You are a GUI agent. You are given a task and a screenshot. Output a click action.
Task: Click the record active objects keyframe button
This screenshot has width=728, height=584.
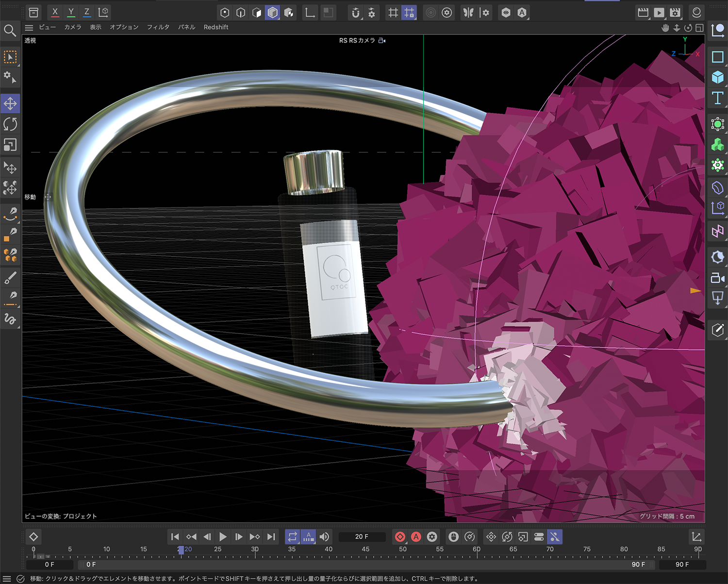click(x=400, y=536)
